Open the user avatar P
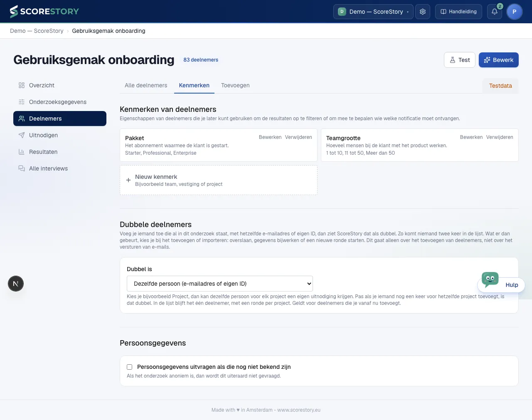Screen dimensions: 532x420 (x=515, y=12)
